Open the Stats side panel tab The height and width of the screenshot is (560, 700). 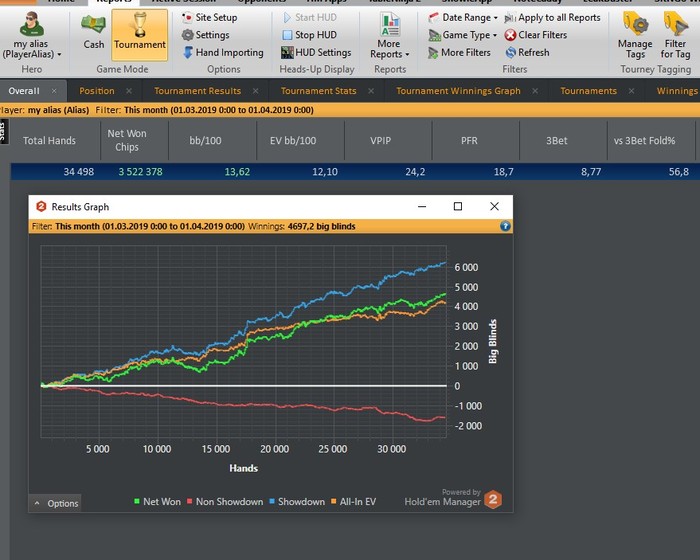pyautogui.click(x=4, y=132)
